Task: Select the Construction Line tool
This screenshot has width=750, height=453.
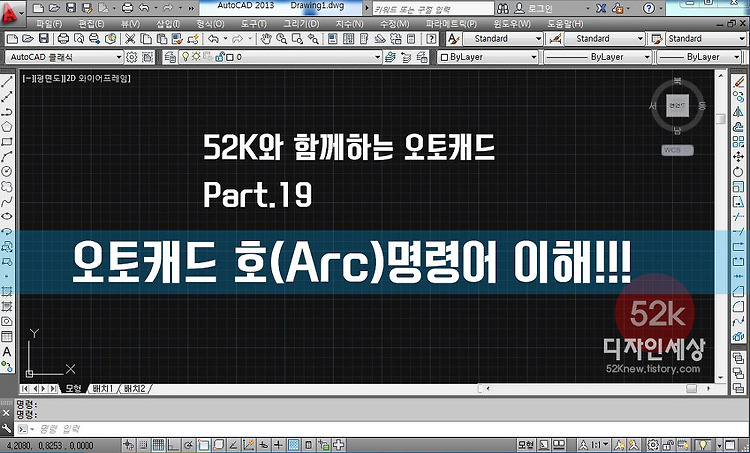Action: click(7, 97)
